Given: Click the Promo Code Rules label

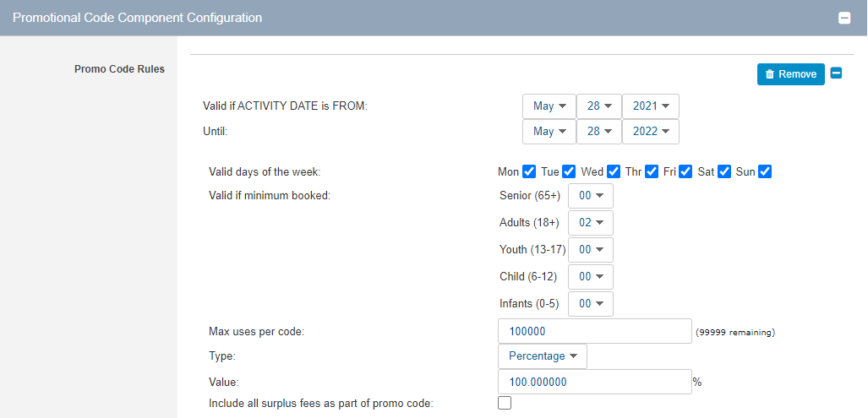Looking at the screenshot, I should point(119,69).
